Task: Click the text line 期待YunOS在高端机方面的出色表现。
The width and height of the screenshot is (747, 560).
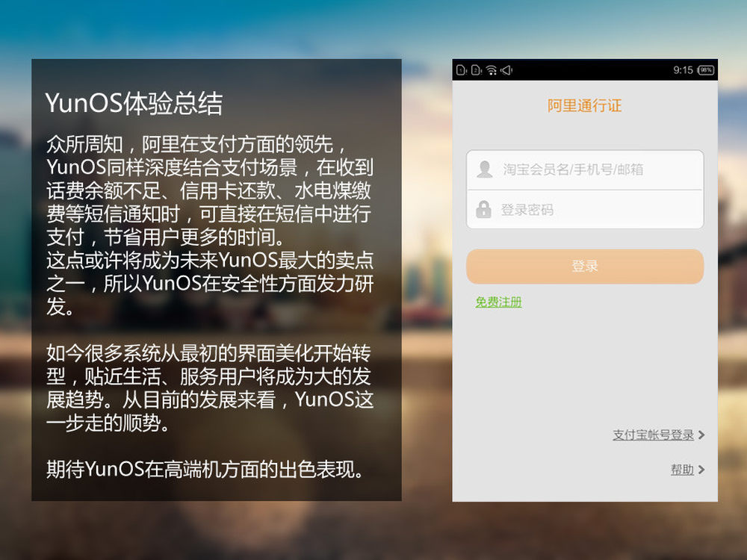Action: click(205, 470)
